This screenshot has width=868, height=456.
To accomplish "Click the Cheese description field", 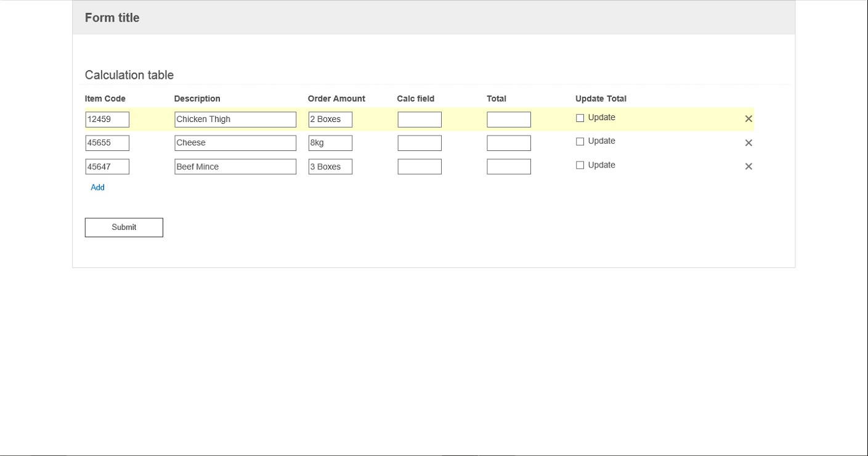I will click(235, 143).
